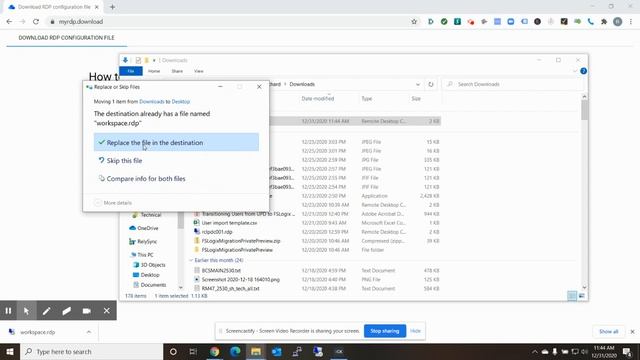
Task: Select the Screencastify cursor tool
Action: coord(27,311)
